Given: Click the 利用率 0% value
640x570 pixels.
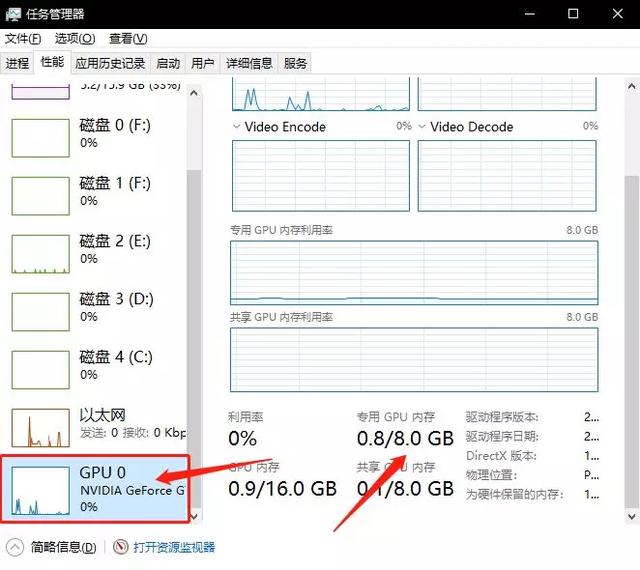Looking at the screenshot, I should pyautogui.click(x=242, y=438).
